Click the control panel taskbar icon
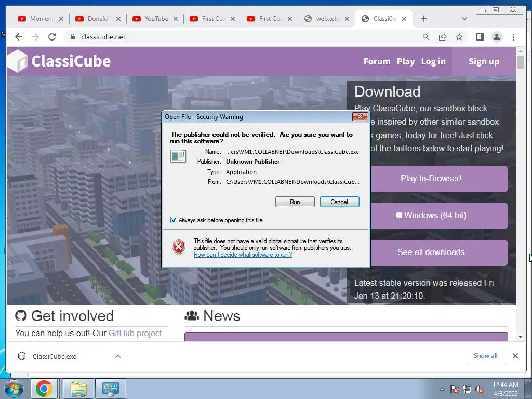The width and height of the screenshot is (532, 399). [111, 389]
